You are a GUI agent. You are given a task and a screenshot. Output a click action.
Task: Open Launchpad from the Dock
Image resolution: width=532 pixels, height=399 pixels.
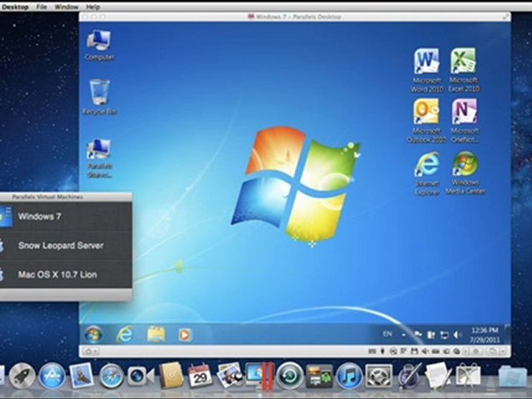(22, 376)
